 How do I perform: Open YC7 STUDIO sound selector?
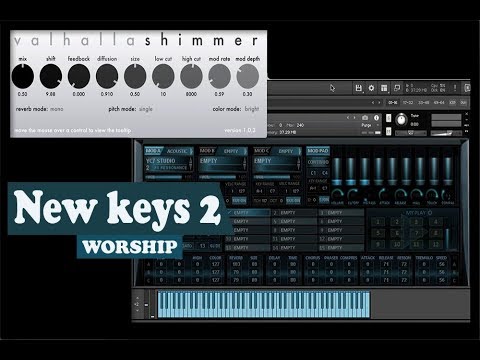pyautogui.click(x=168, y=164)
